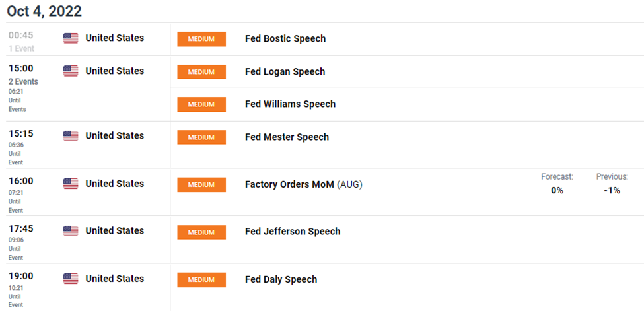Screen dimensions: 644x313
Task: Click the Previous value -1%
Action: point(612,191)
